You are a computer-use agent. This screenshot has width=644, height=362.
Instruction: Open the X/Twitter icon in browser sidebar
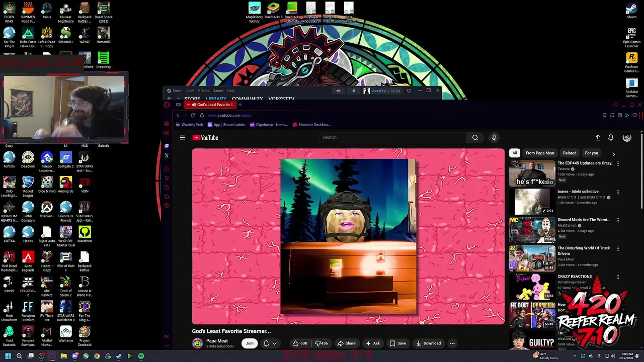tap(167, 155)
